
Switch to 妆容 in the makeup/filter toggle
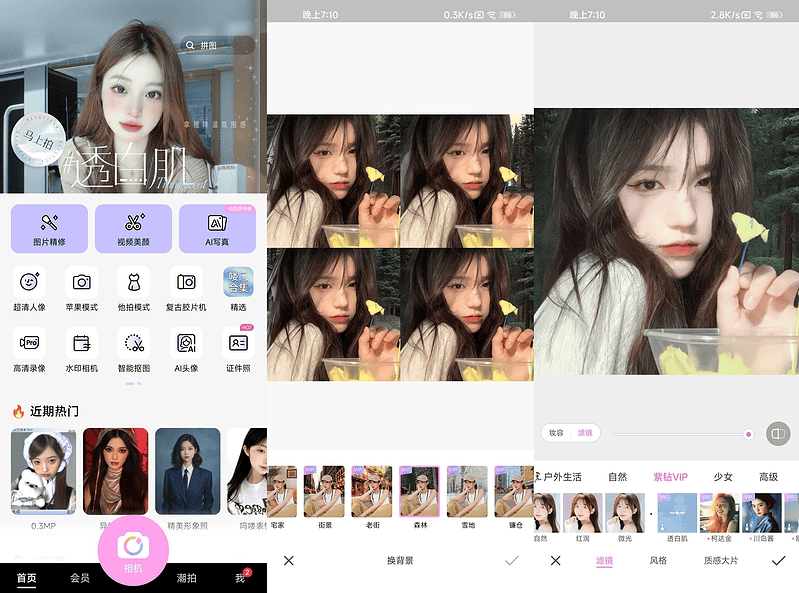pyautogui.click(x=557, y=433)
